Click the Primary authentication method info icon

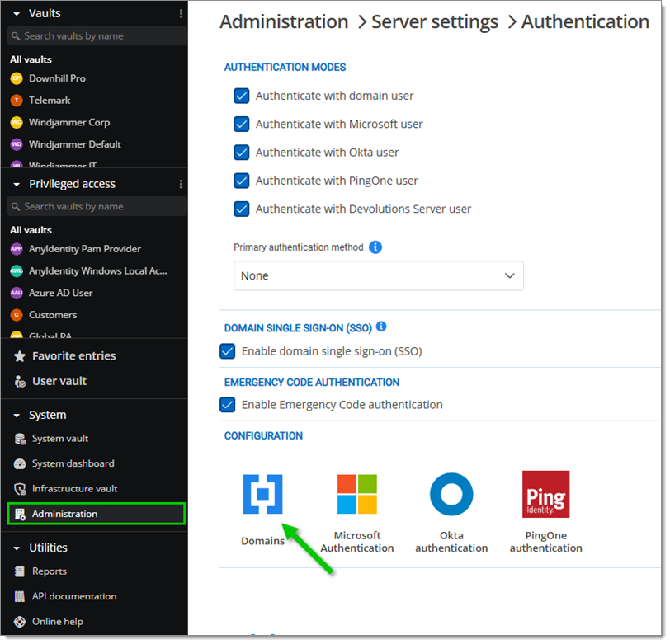pyautogui.click(x=375, y=247)
